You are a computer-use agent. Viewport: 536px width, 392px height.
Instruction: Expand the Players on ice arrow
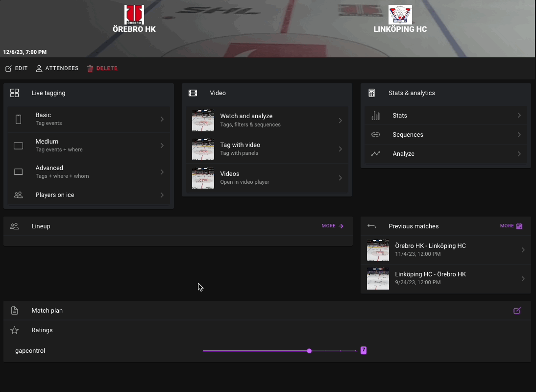[x=162, y=195]
